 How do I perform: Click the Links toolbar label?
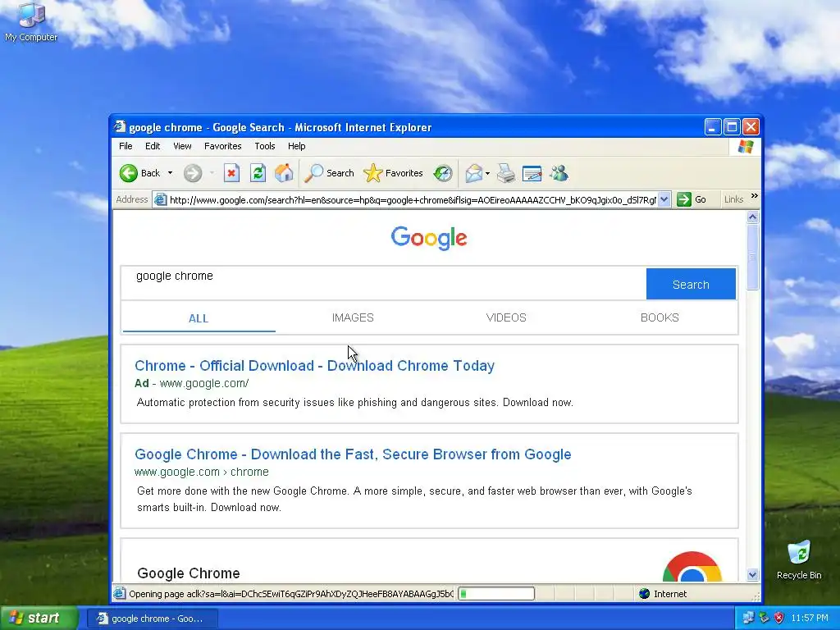tap(733, 200)
